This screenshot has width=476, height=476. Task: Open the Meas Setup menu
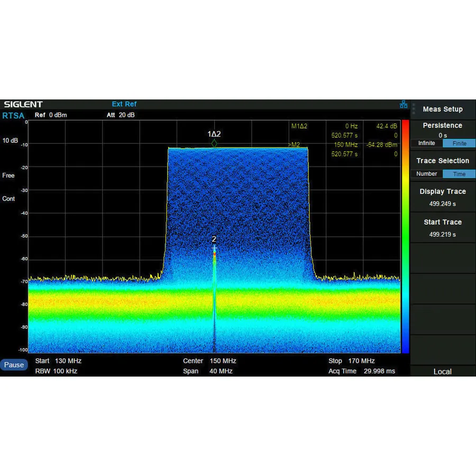443,109
